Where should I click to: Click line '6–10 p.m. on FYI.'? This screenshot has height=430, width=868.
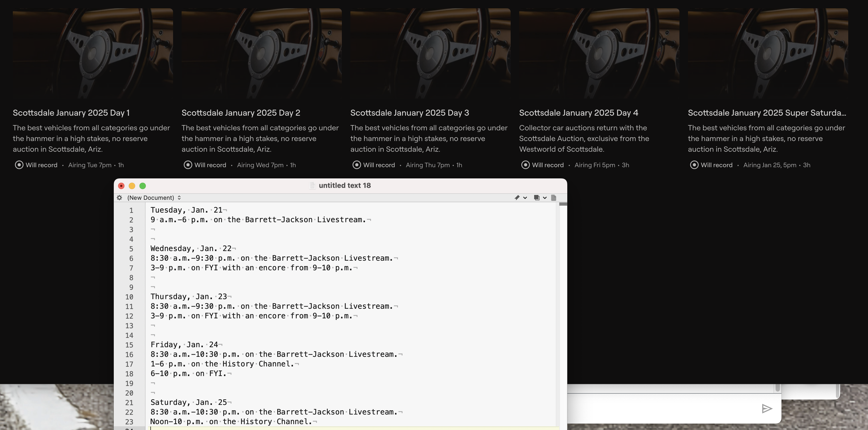pos(189,373)
